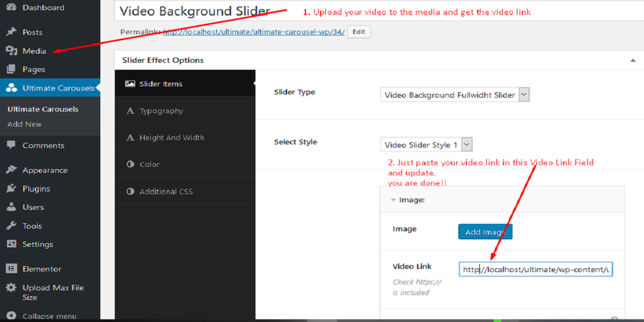The image size is (644, 322).
Task: Click the Appearance paintbrush icon
Action: click(11, 170)
